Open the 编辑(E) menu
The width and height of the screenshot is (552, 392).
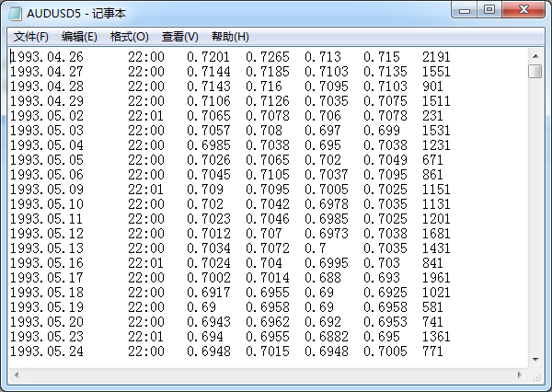pos(79,37)
